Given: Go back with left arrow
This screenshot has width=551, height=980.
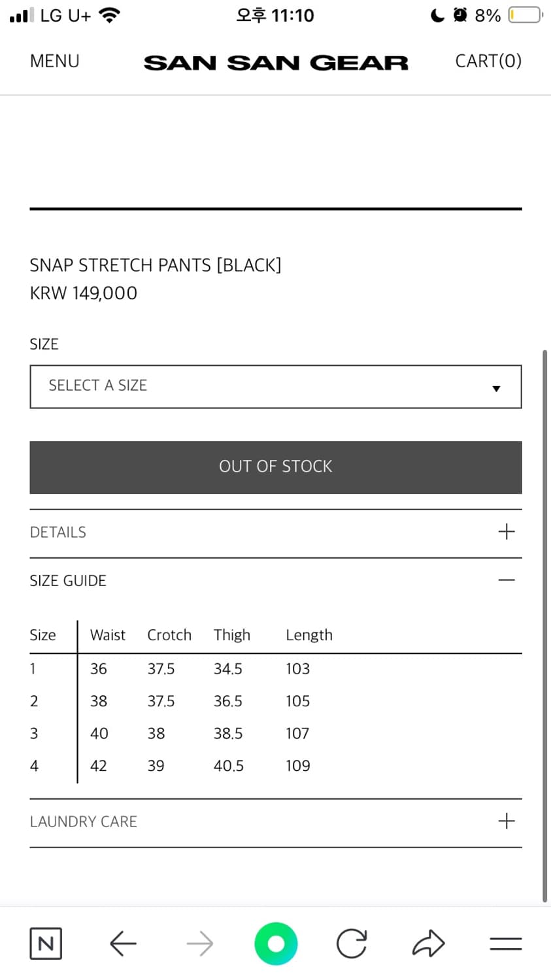Looking at the screenshot, I should point(123,943).
